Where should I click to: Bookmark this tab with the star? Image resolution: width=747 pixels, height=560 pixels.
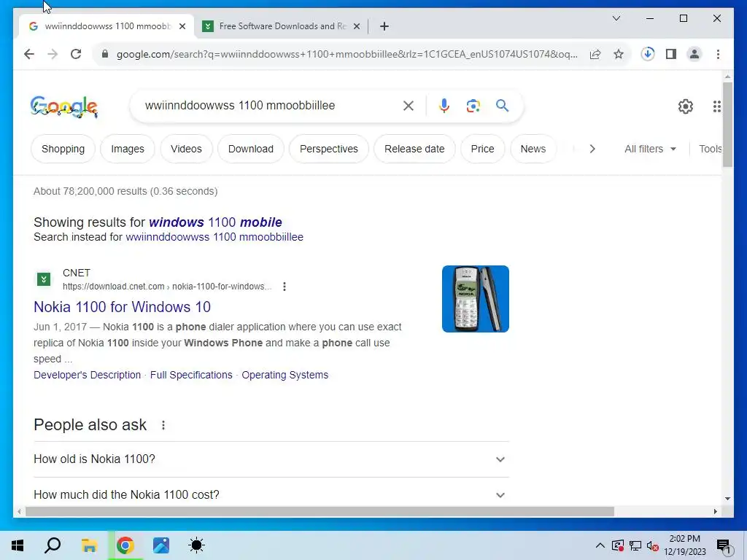pos(619,54)
